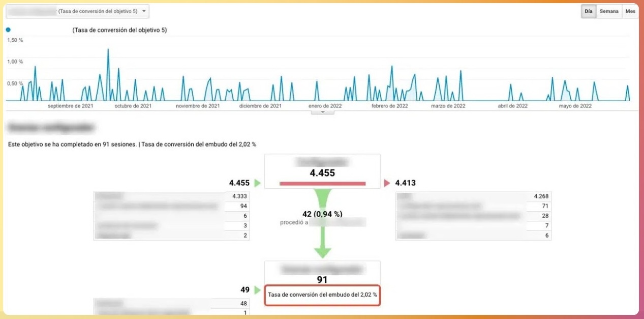Click the entry row with value 48

171,303
